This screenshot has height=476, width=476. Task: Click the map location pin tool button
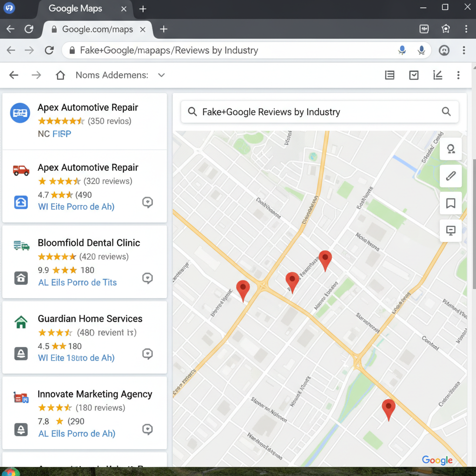[x=451, y=149]
